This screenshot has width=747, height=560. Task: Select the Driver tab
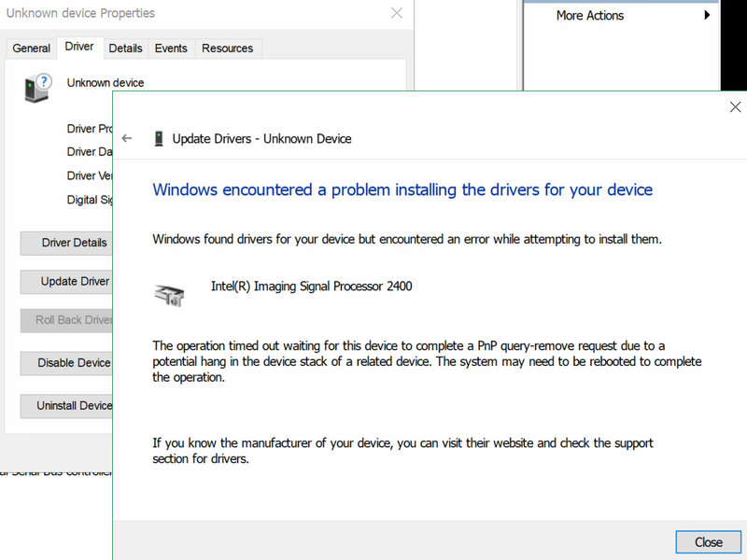tap(79, 47)
